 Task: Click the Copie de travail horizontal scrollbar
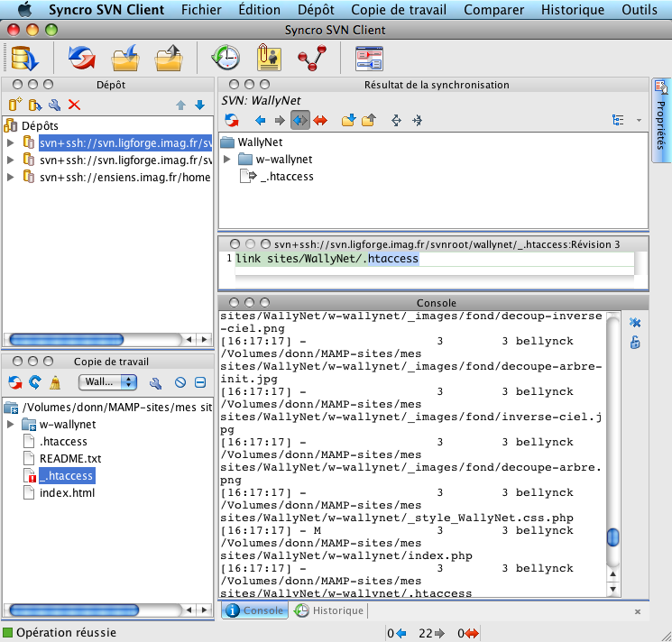(74, 610)
